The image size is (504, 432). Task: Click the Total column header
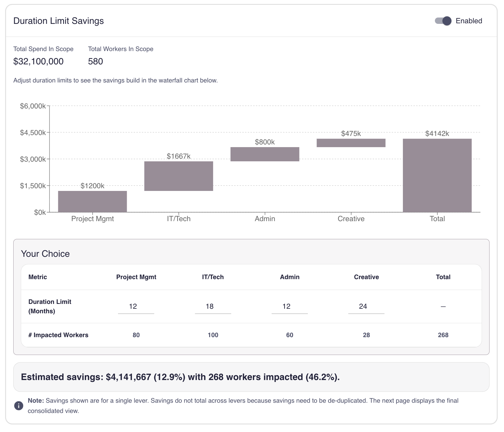pos(443,277)
